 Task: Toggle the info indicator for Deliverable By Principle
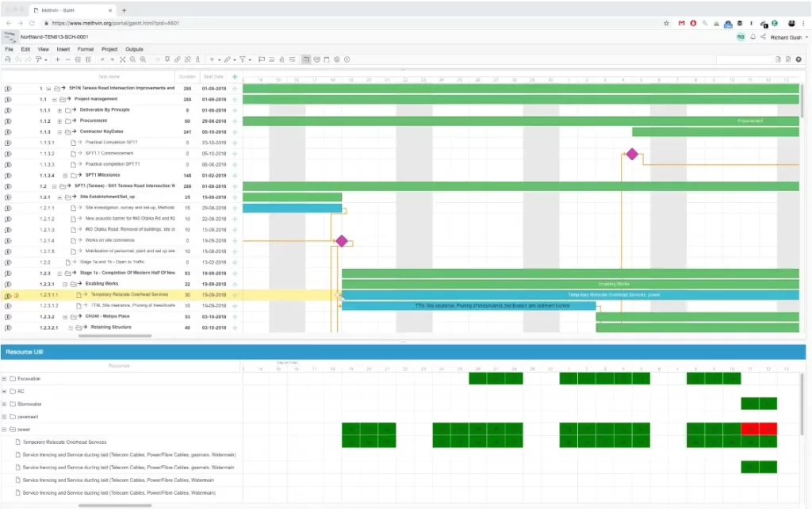click(6, 109)
